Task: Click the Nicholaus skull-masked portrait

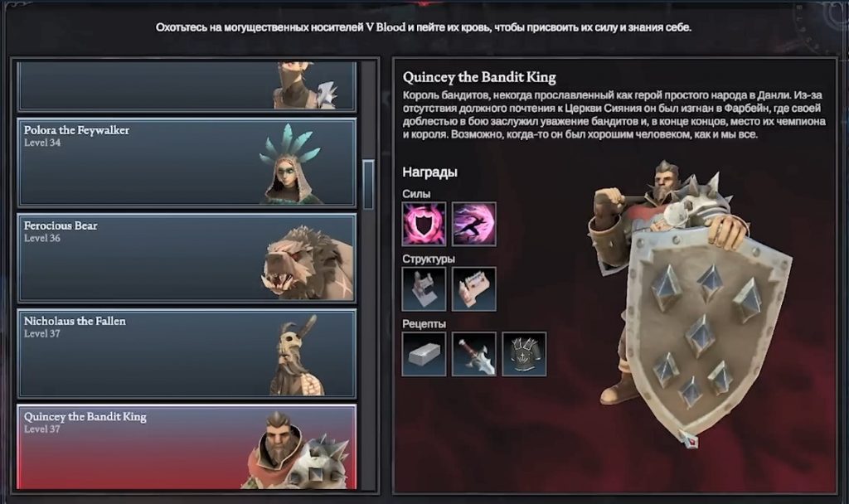Action: click(297, 355)
